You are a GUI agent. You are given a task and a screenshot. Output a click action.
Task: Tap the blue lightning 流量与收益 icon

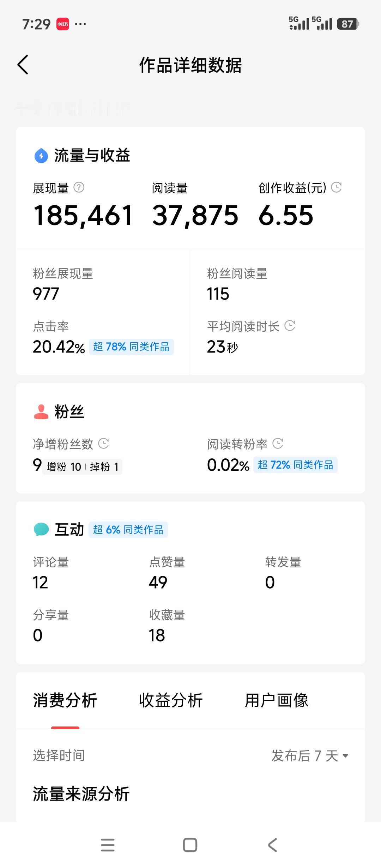41,156
